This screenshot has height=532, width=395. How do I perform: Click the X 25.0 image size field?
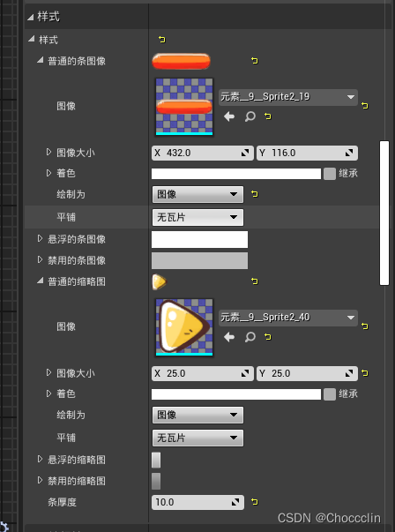coord(203,373)
